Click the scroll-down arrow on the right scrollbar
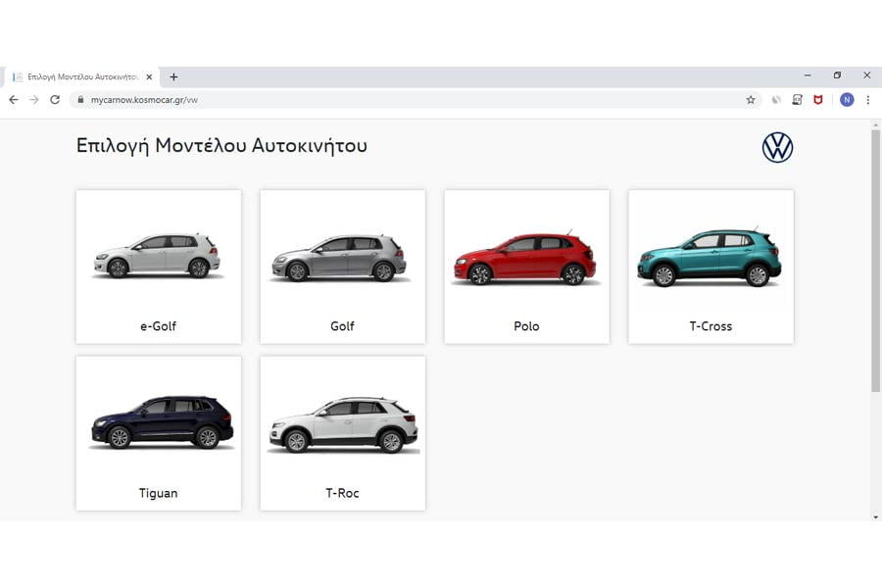Image resolution: width=882 pixels, height=588 pixels. tap(874, 516)
